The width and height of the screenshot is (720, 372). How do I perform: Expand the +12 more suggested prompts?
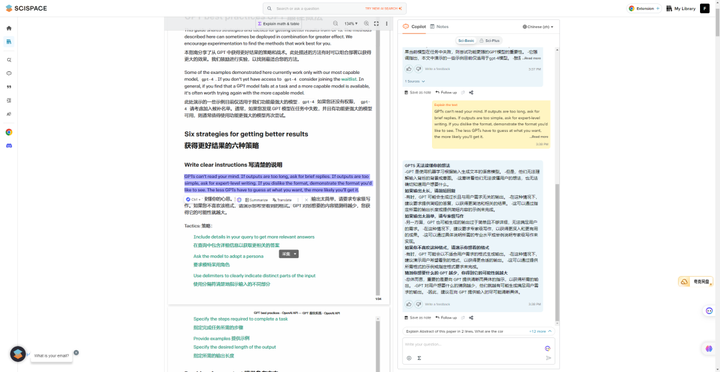(540, 331)
